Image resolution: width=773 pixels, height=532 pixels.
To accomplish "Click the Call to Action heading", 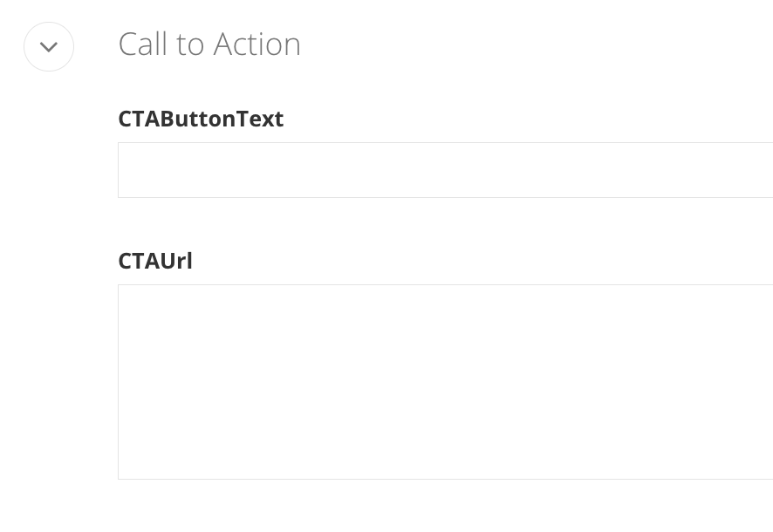I will [x=209, y=44].
